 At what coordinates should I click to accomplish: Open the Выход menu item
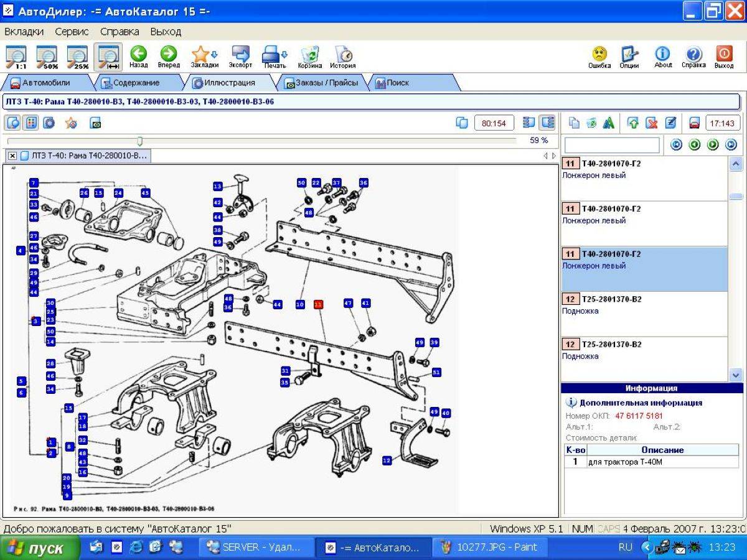(x=166, y=31)
